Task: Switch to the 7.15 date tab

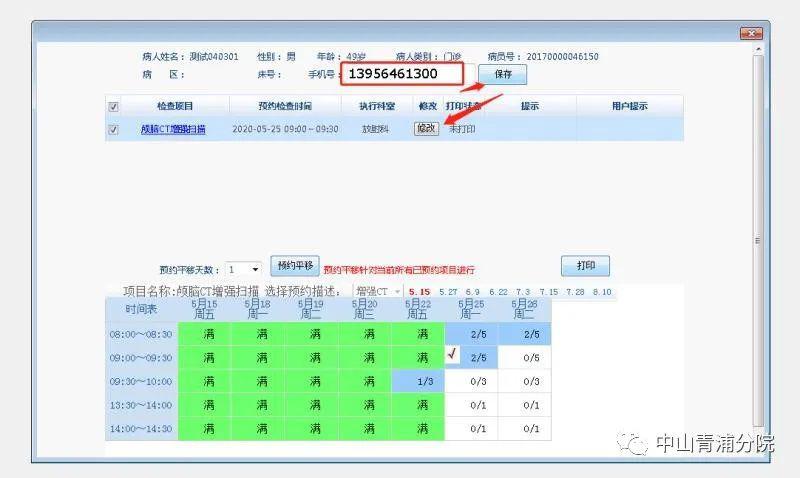Action: (x=549, y=292)
